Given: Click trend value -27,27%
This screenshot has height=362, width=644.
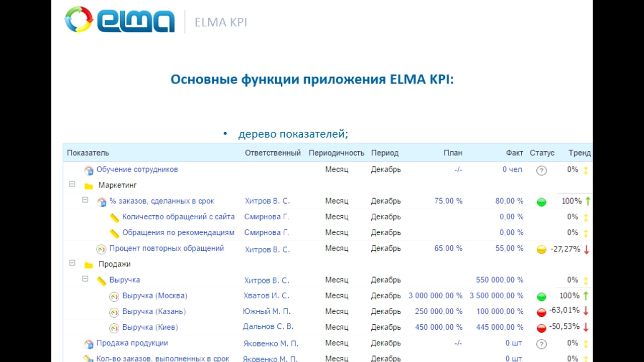Looking at the screenshot, I should pos(565,249).
